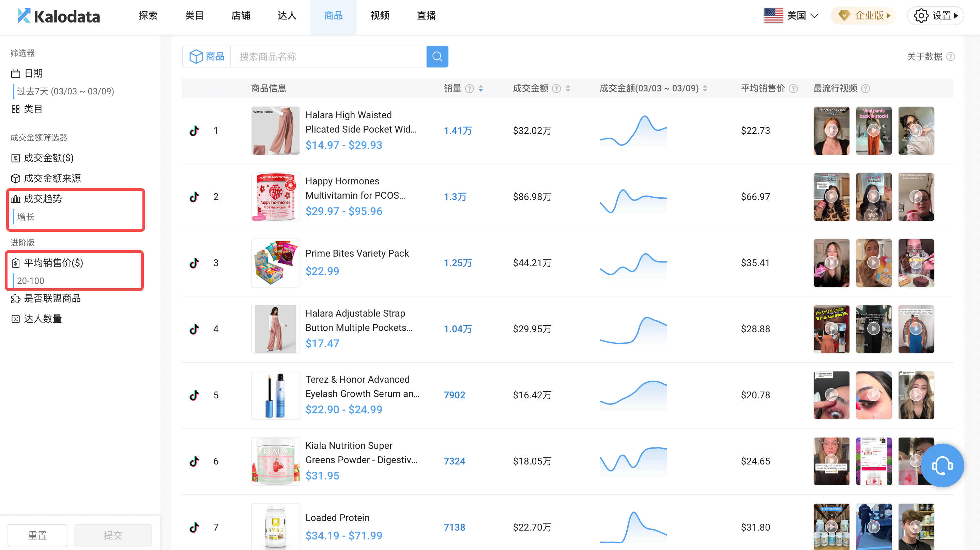
Task: Go to the 达人 tab
Action: click(x=287, y=16)
